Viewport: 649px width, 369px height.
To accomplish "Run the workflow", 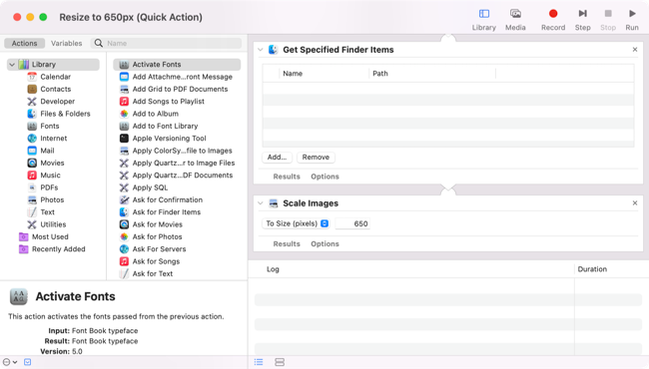I will (x=632, y=19).
